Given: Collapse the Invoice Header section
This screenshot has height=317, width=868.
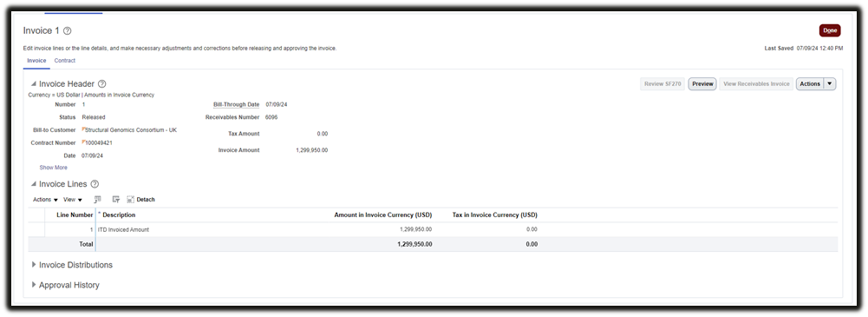Looking at the screenshot, I should point(34,84).
